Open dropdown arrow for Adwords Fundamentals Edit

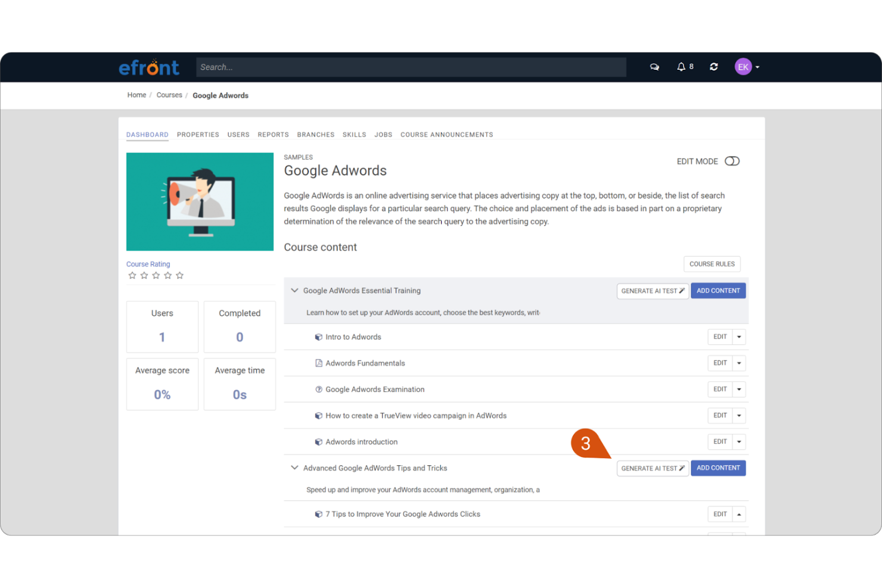[739, 363]
